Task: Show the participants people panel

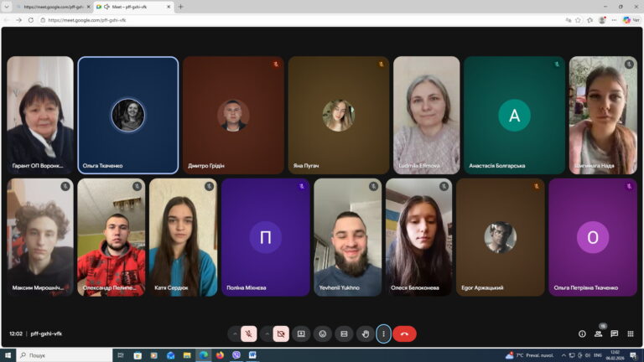Action: pos(598,334)
